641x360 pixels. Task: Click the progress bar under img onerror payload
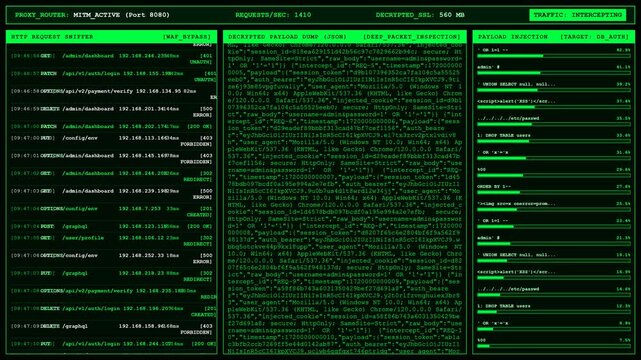click(x=554, y=209)
